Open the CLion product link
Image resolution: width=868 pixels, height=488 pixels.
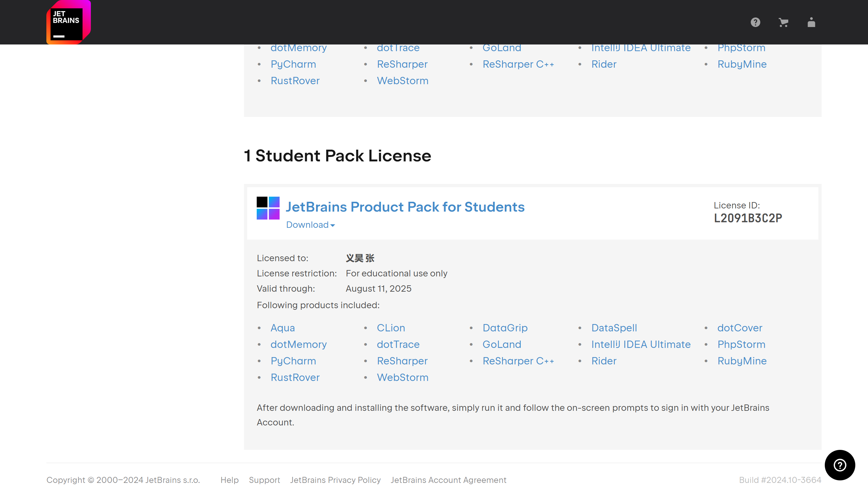[391, 328]
